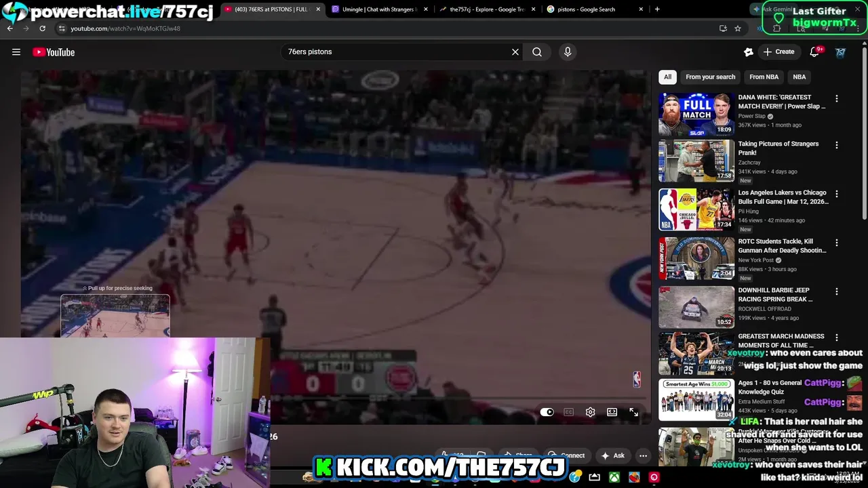Click the Create button

[778, 52]
